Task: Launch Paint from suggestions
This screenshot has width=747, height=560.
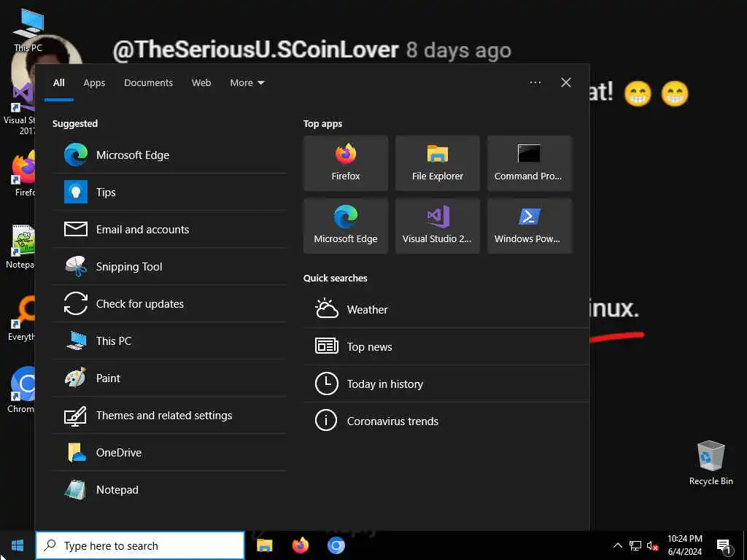Action: [x=169, y=378]
